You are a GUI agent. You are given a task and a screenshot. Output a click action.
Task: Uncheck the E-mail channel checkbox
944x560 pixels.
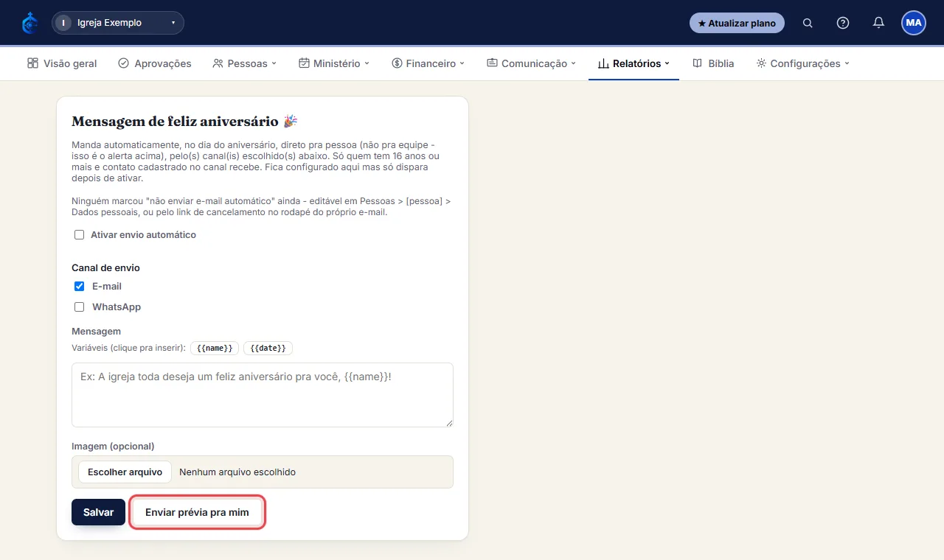click(x=79, y=287)
